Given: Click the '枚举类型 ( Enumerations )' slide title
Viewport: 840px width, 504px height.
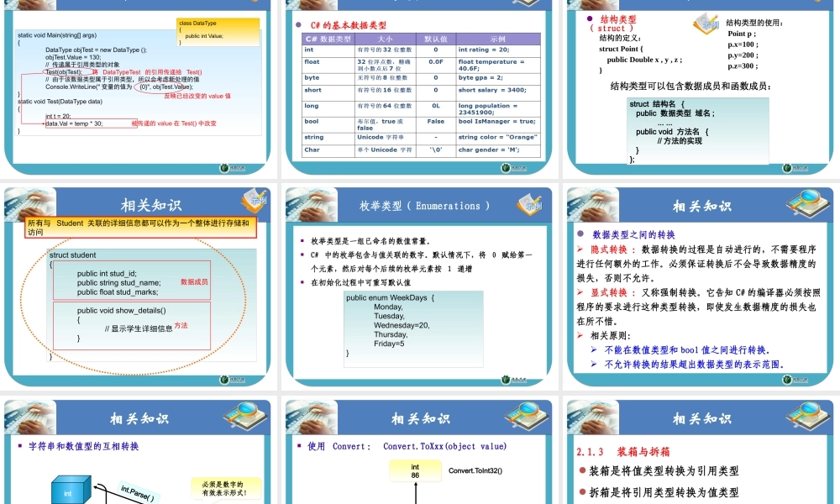Looking at the screenshot, I should (x=424, y=206).
